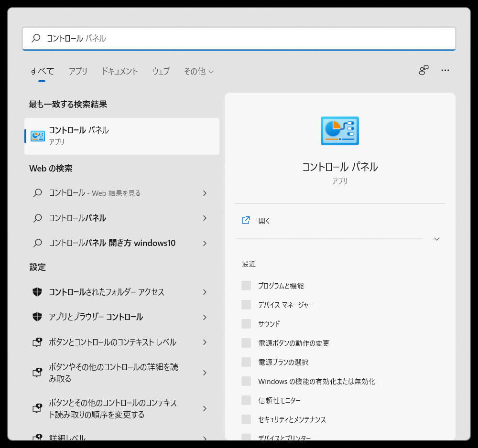Expand arrow for アプリとブラウザー コントロール

tap(205, 317)
